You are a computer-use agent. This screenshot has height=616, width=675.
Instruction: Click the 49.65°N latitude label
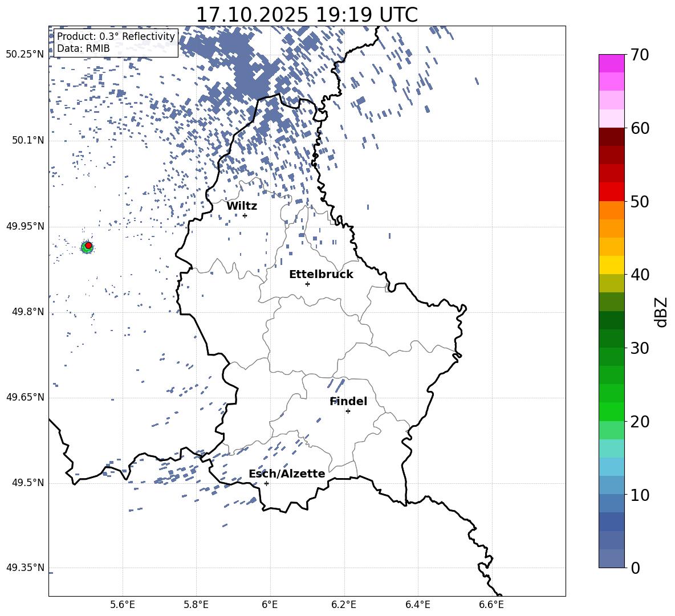coord(25,397)
